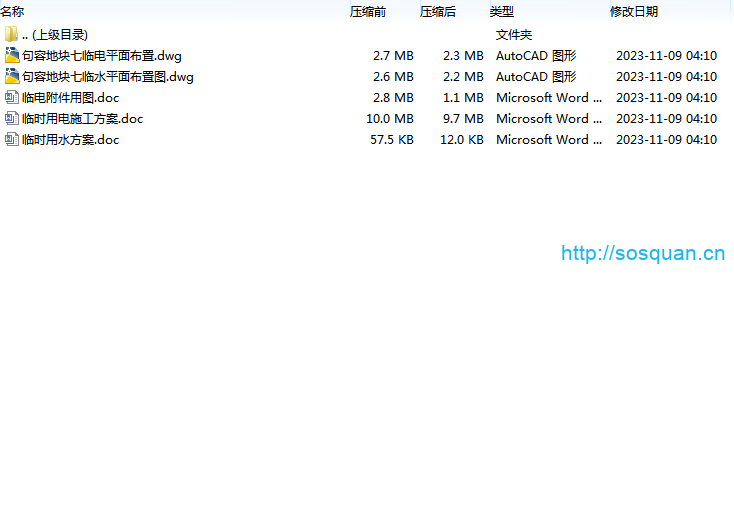Sort by the 修改日期 column header

[x=634, y=12]
